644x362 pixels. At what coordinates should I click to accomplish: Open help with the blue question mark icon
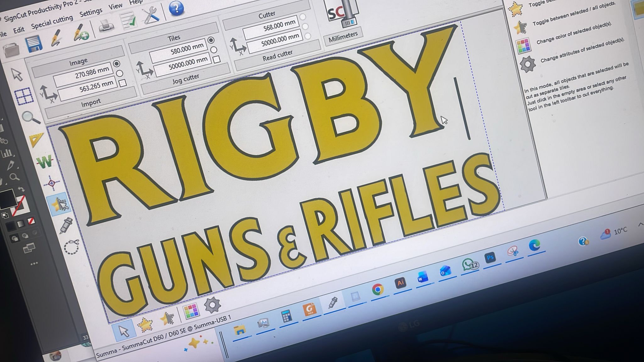pos(177,9)
